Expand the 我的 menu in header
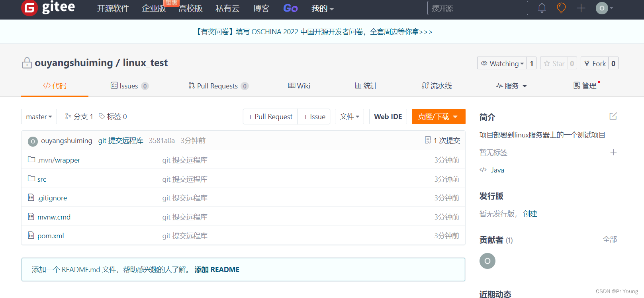 (323, 8)
